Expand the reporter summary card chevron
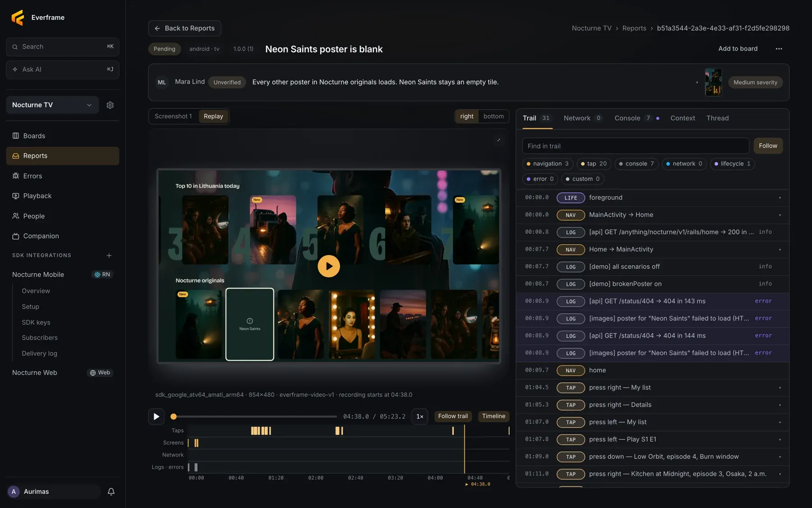Viewport: 812px width, 508px height. pos(697,82)
